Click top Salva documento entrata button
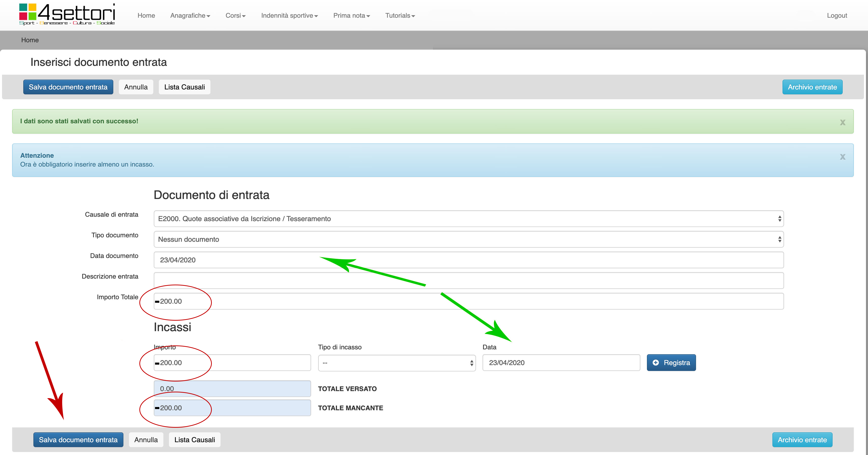The width and height of the screenshot is (868, 455). 68,87
